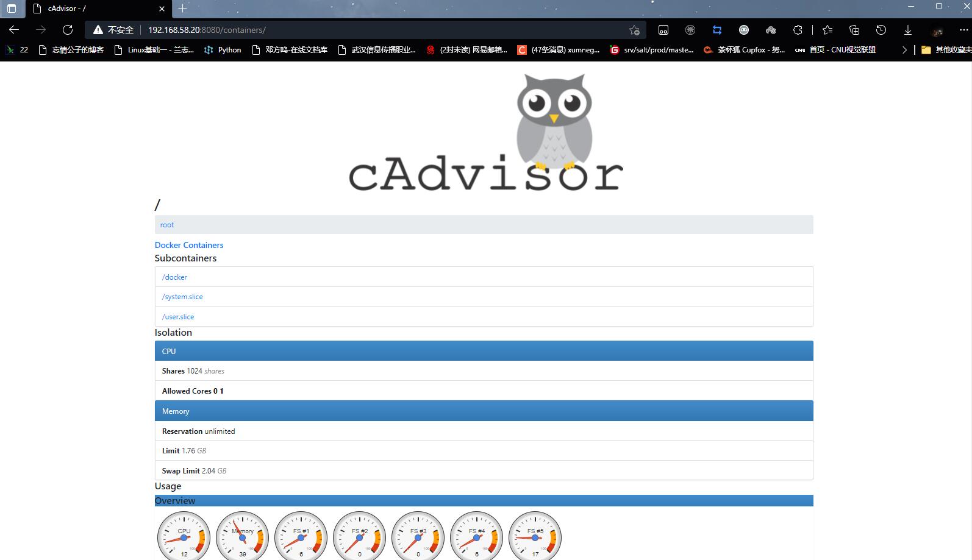
Task: Open 忘情公子的博客 bookmark
Action: coord(71,50)
